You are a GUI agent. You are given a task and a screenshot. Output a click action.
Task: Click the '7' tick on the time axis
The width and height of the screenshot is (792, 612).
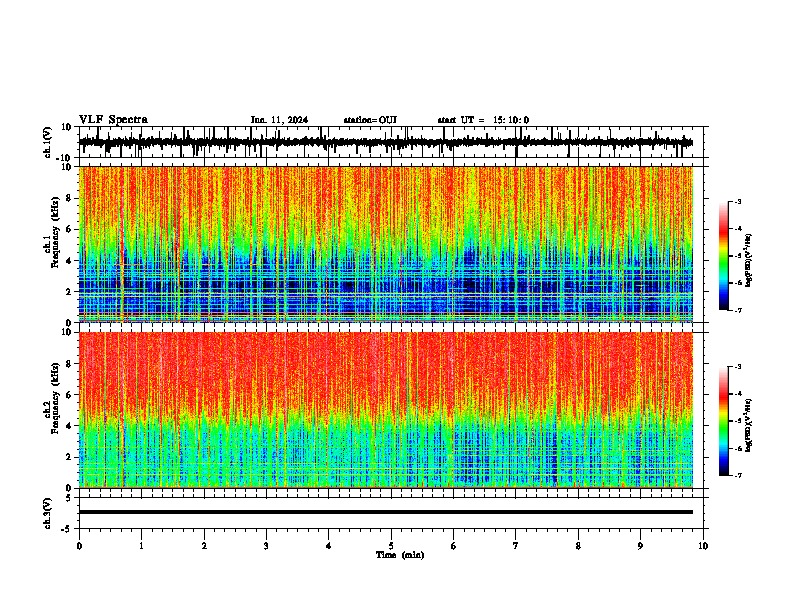click(516, 546)
